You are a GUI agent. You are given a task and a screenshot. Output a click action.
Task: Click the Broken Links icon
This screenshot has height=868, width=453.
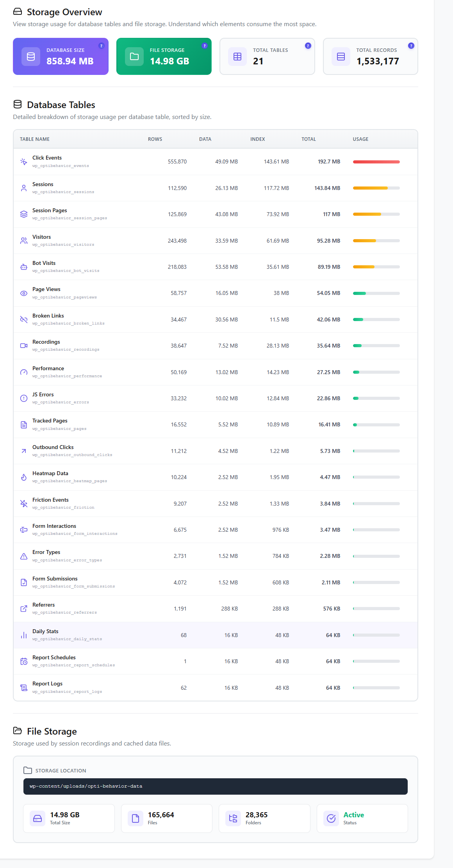click(x=24, y=320)
